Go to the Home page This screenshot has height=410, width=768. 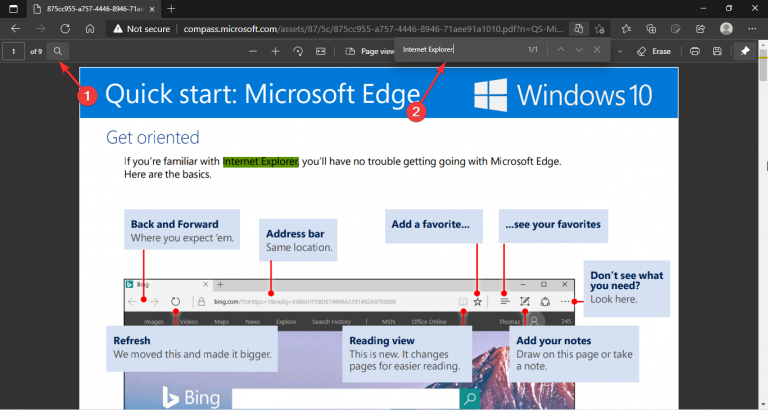90,29
